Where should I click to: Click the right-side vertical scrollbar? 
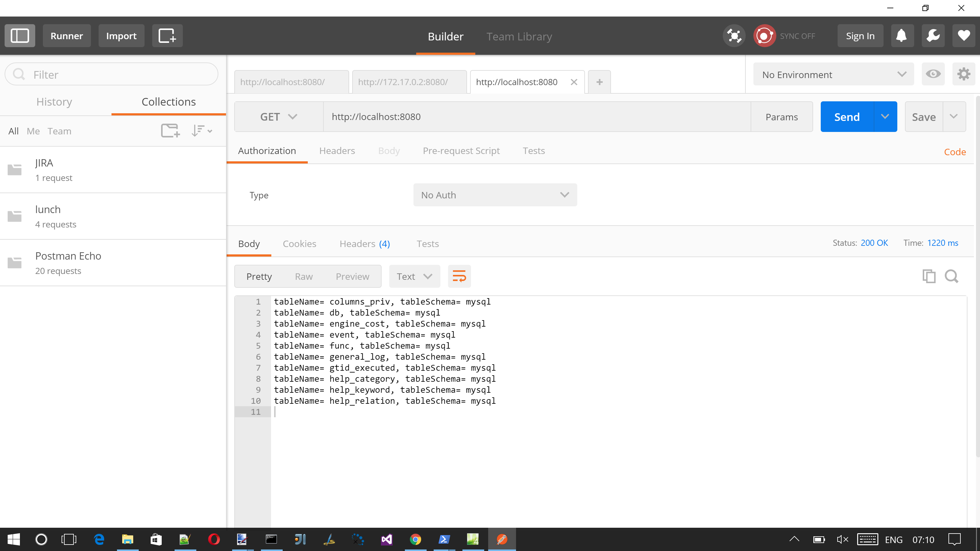click(x=977, y=276)
